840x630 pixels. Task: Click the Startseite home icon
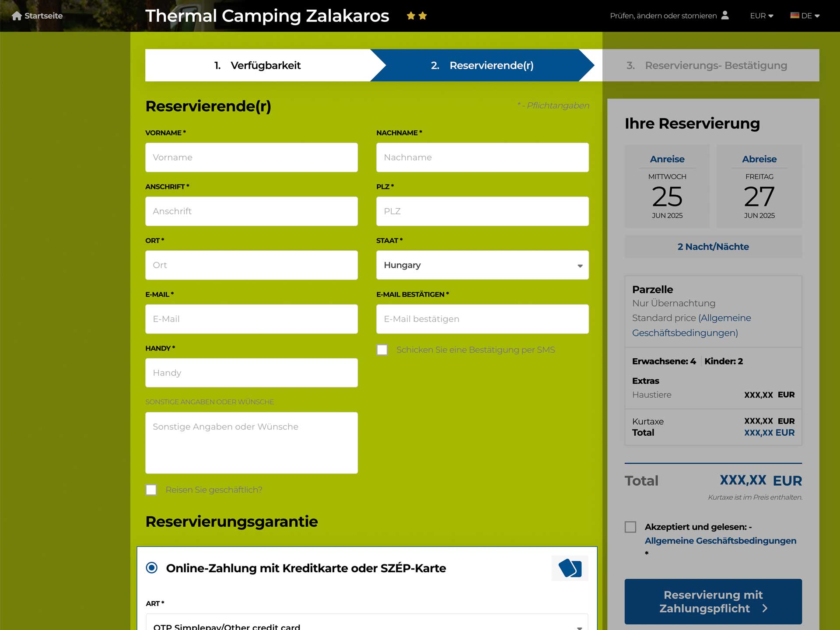point(17,16)
